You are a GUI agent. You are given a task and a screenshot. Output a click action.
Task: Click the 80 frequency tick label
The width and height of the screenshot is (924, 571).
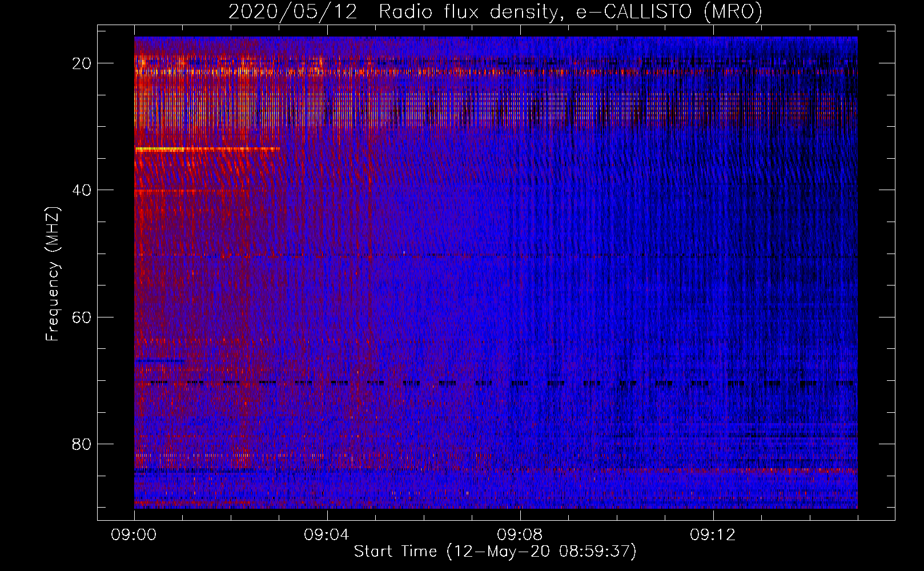(82, 444)
